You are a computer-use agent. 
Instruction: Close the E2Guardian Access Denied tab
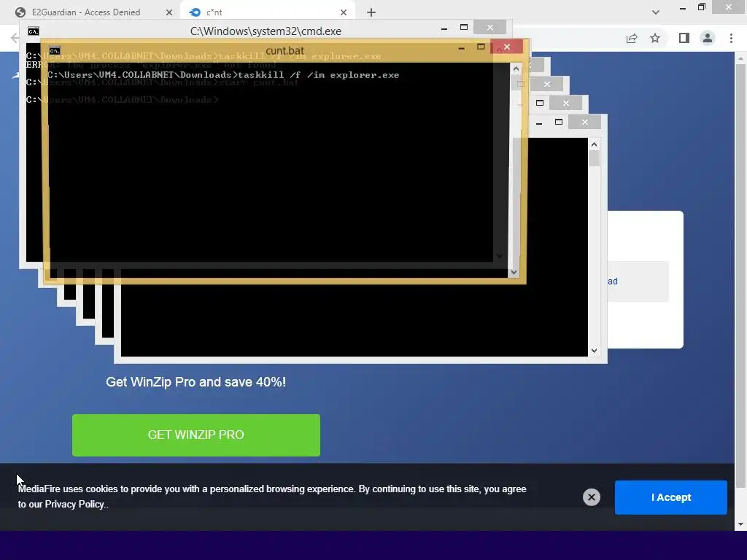169,12
